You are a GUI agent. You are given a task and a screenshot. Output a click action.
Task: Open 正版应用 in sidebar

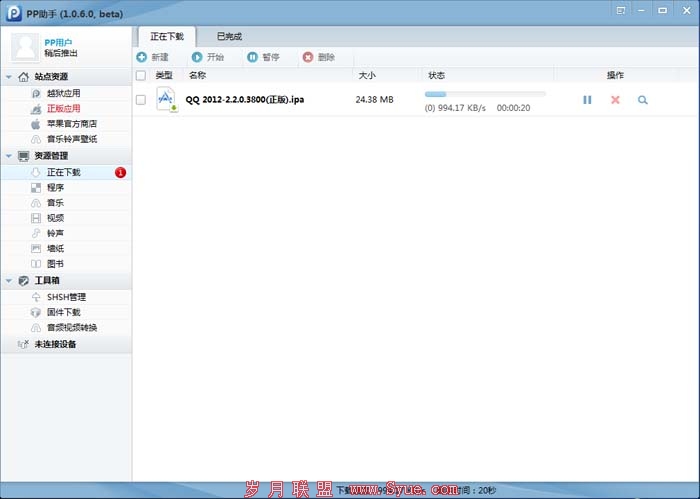click(x=63, y=108)
